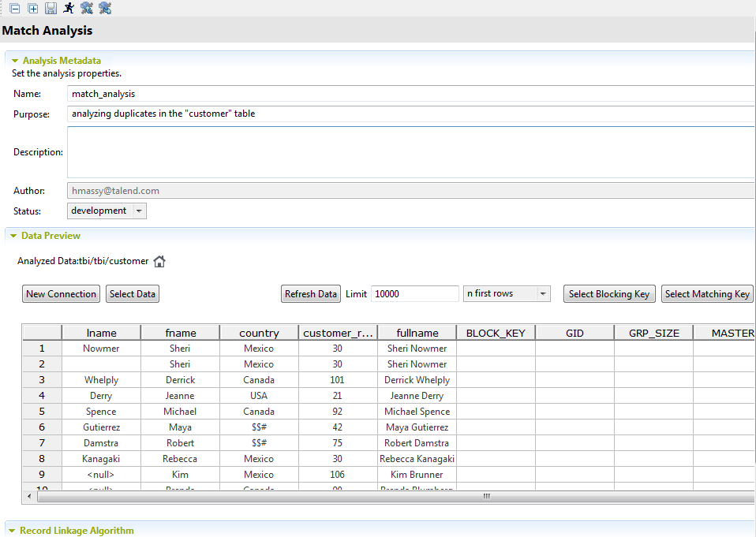Collapse the Analysis Metadata section

tap(14, 61)
